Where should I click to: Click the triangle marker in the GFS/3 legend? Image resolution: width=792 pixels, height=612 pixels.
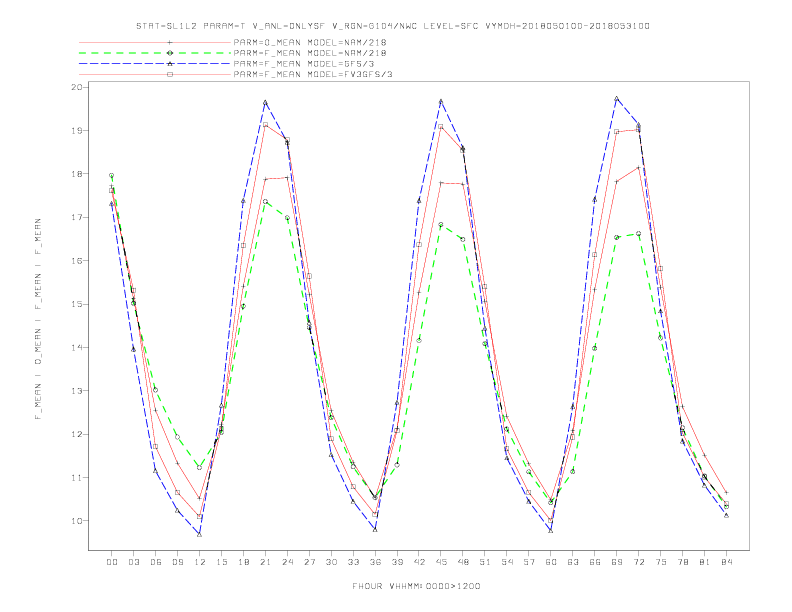[x=170, y=64]
